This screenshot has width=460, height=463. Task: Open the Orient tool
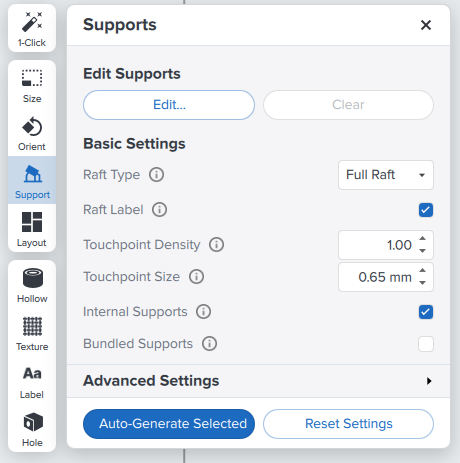tap(32, 132)
